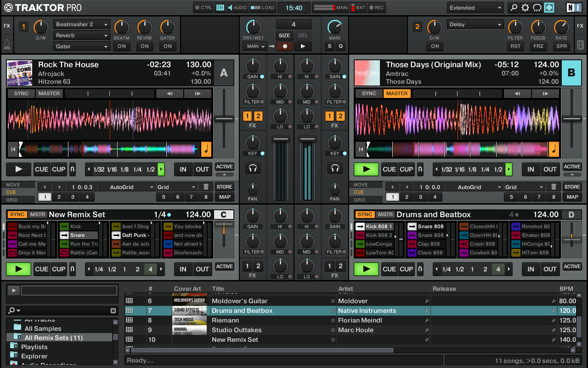The width and height of the screenshot is (588, 368).
Task: Click the STORE button on deck A
Action: [224, 187]
